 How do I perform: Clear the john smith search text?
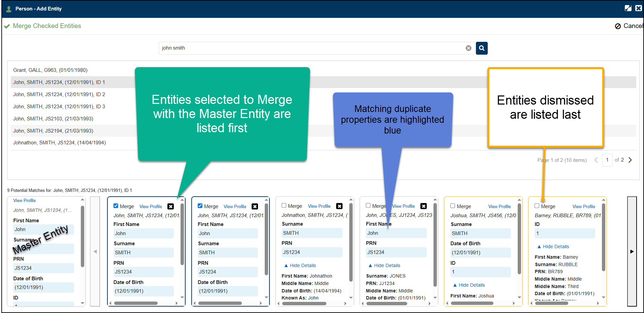[468, 48]
